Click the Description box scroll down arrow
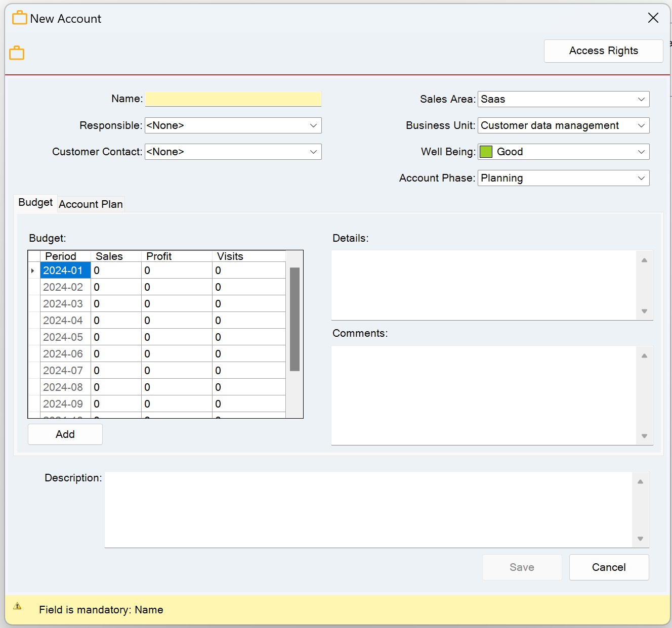 [x=640, y=539]
